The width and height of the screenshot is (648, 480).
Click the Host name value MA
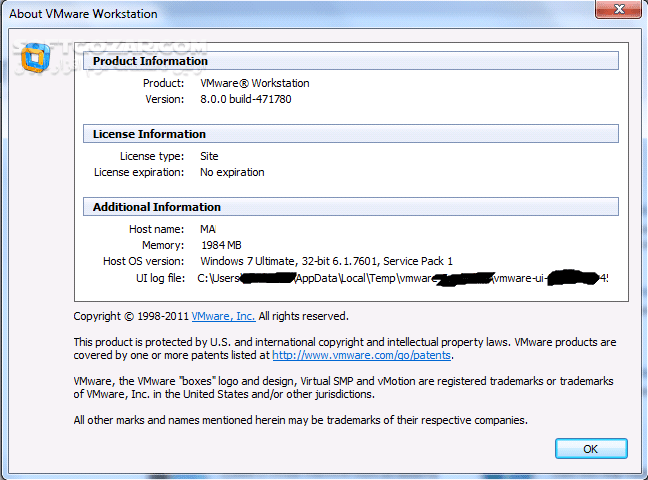tap(208, 229)
